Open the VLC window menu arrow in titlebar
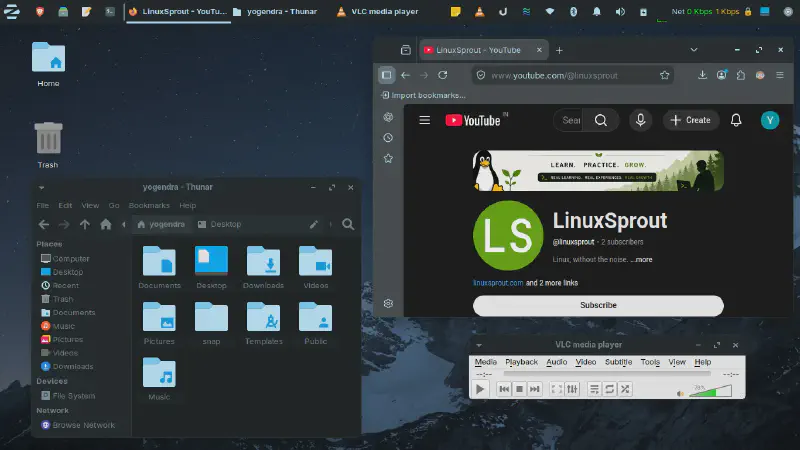Screen dimensions: 800x450 pyautogui.click(x=479, y=345)
